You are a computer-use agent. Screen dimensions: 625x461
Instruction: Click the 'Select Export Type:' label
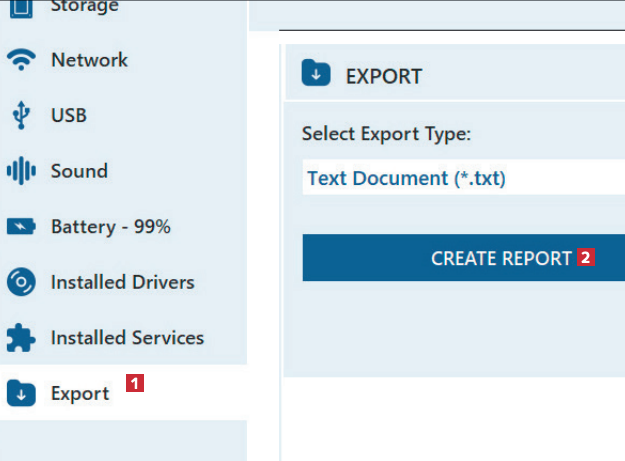[386, 134]
